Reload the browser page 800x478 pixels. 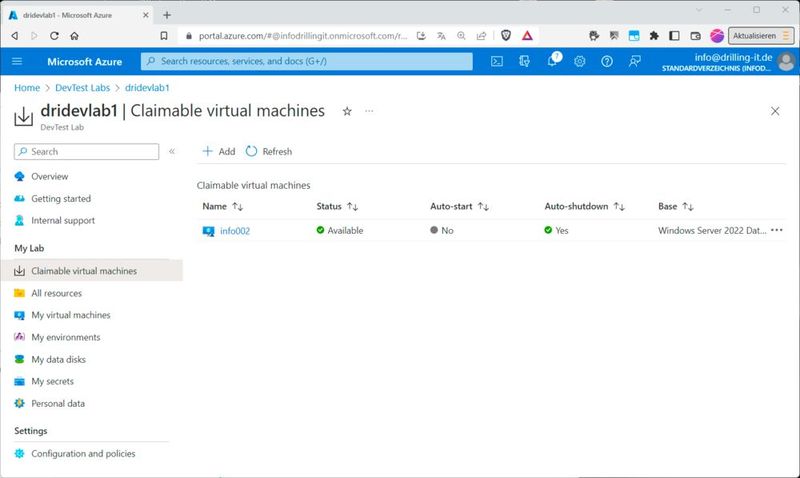point(54,36)
